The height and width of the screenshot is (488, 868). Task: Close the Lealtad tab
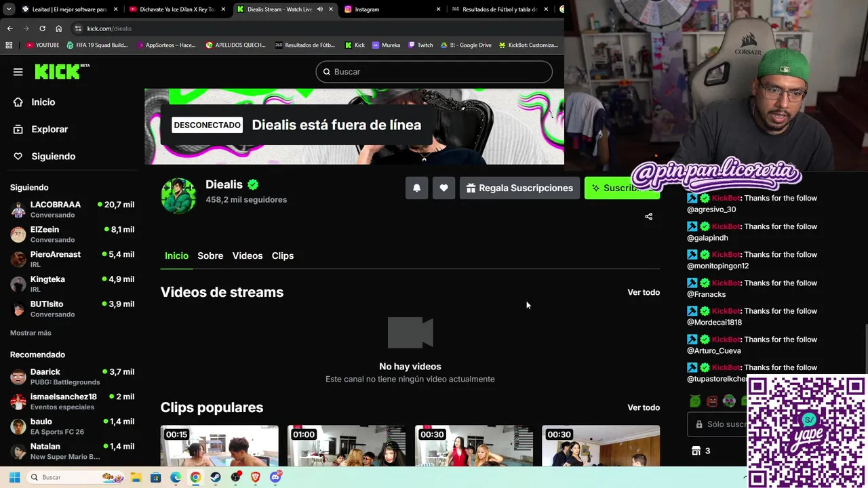[x=116, y=9]
